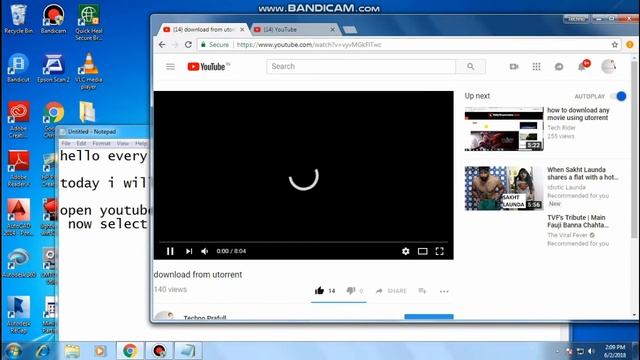Like the video thumbs up
640x360 pixels.
[x=319, y=291]
